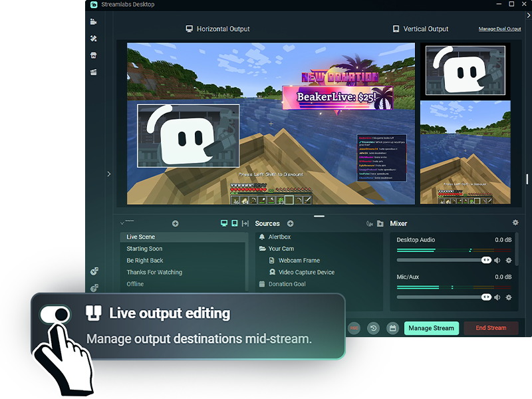
Task: Click the Mic/Aux 0.0 dB value
Action: tap(503, 277)
